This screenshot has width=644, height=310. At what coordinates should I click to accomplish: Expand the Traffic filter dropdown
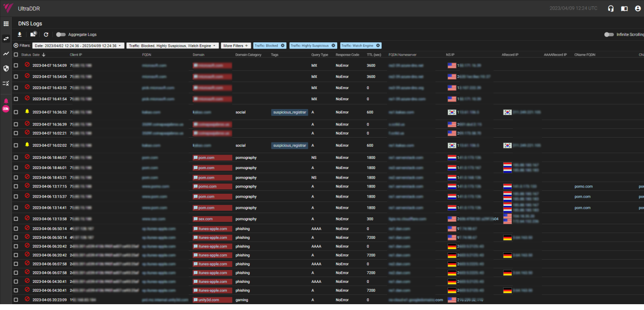pyautogui.click(x=173, y=46)
